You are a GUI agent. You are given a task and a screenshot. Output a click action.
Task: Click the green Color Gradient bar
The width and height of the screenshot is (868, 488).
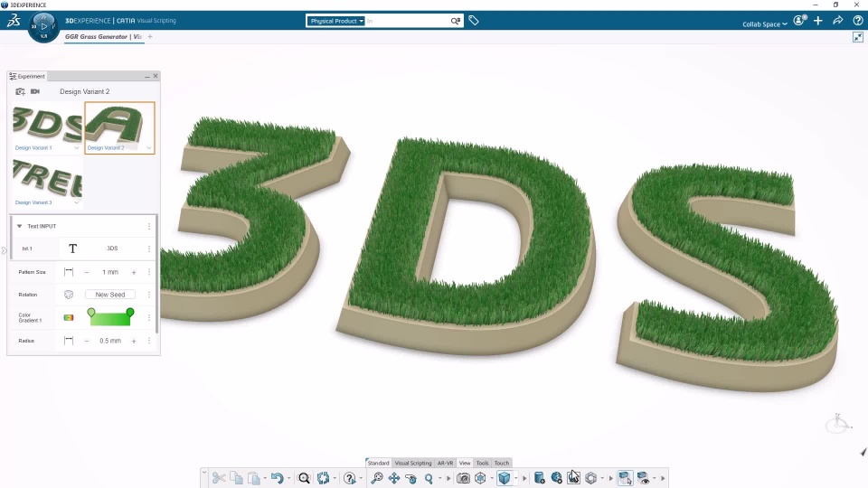(110, 319)
